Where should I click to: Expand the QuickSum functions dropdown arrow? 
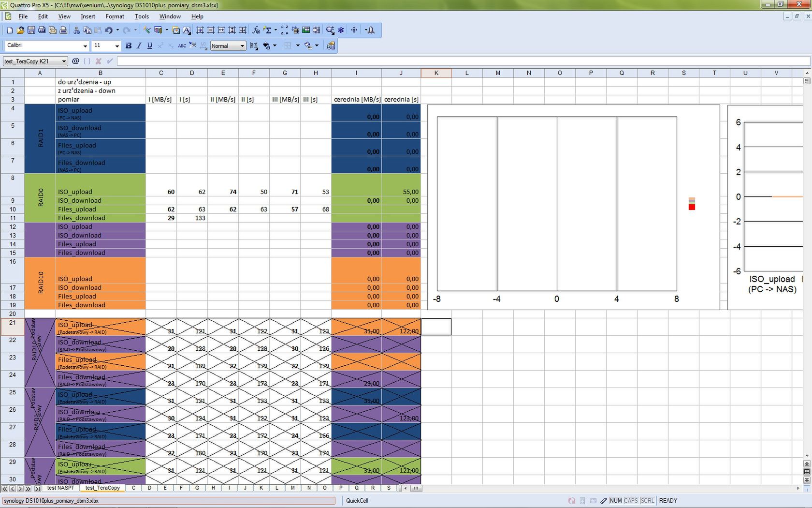coord(275,30)
